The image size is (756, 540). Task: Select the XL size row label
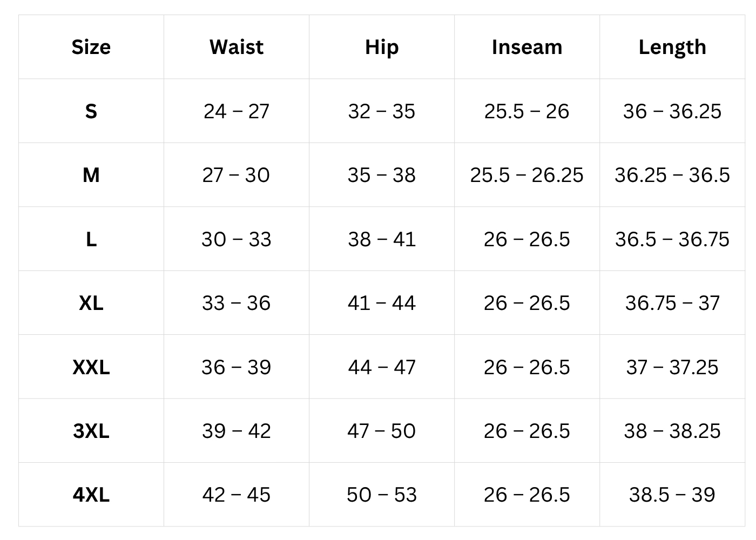point(91,303)
